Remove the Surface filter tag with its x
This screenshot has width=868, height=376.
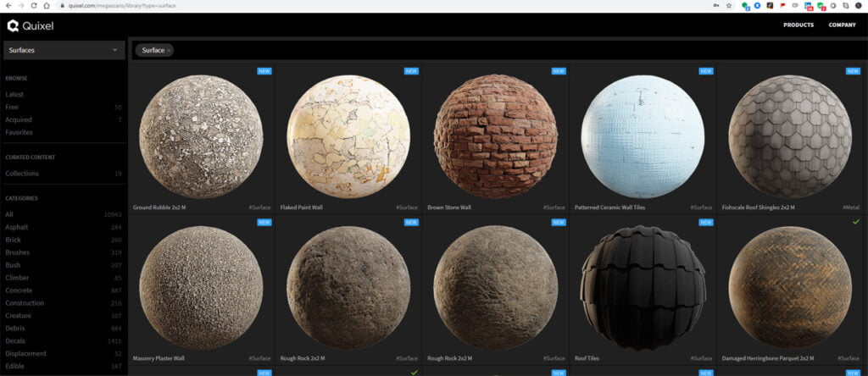[169, 50]
